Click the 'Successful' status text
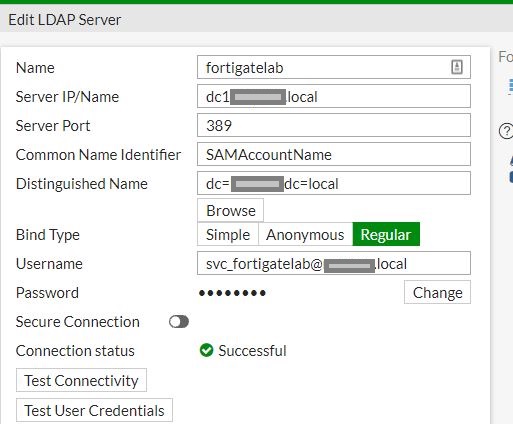Screen dimensions: 513x424 pos(252,351)
